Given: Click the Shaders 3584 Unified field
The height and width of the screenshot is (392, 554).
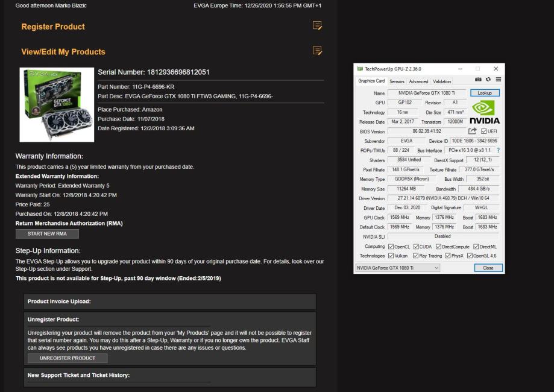Looking at the screenshot, I should click(409, 160).
